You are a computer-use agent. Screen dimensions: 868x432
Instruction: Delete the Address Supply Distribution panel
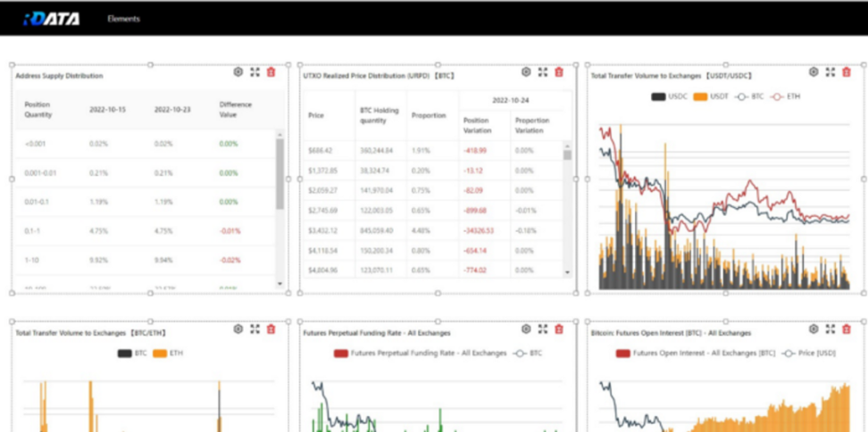271,72
